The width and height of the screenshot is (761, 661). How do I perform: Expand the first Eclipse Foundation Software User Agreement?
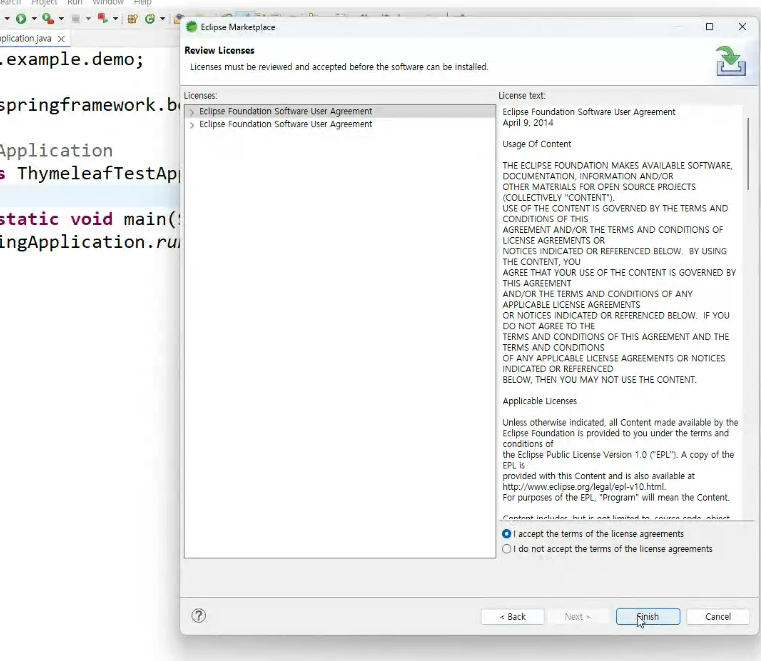[x=192, y=112]
